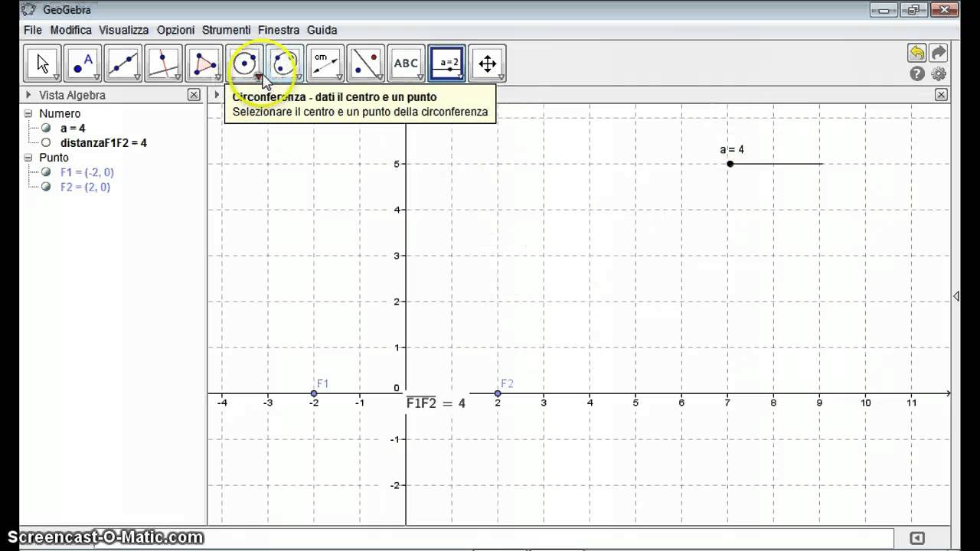Open the sidebar arrow on right edge
This screenshot has width=980, height=551.
point(955,296)
